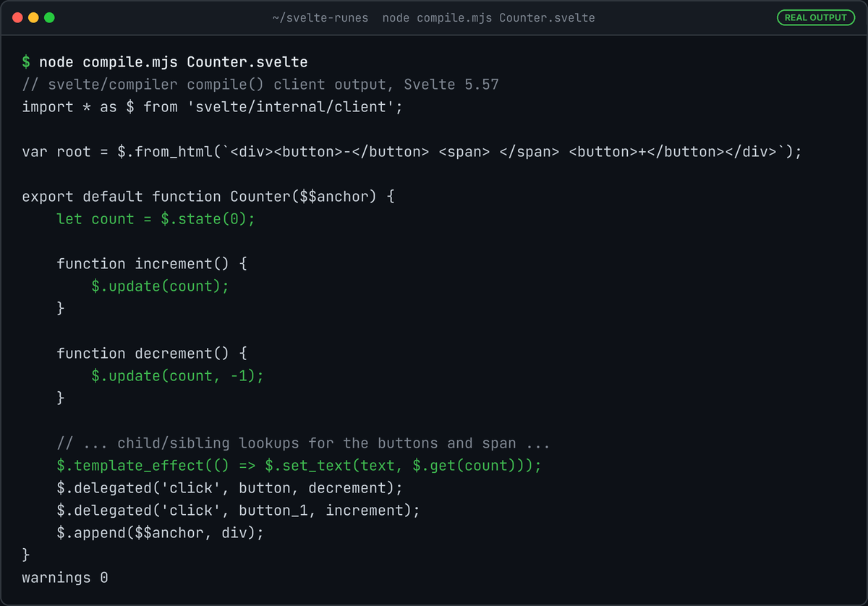Click the yellow minimize window button
Screen dimensions: 868x606
tap(33, 17)
